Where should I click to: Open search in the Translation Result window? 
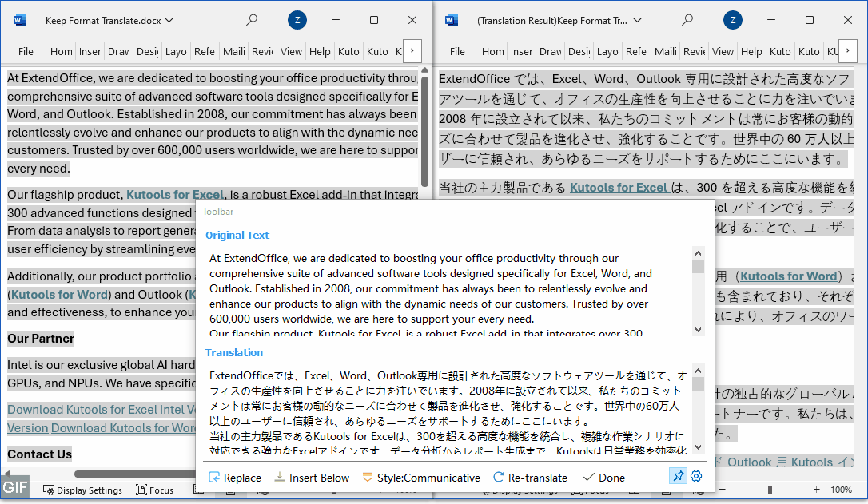pos(687,21)
